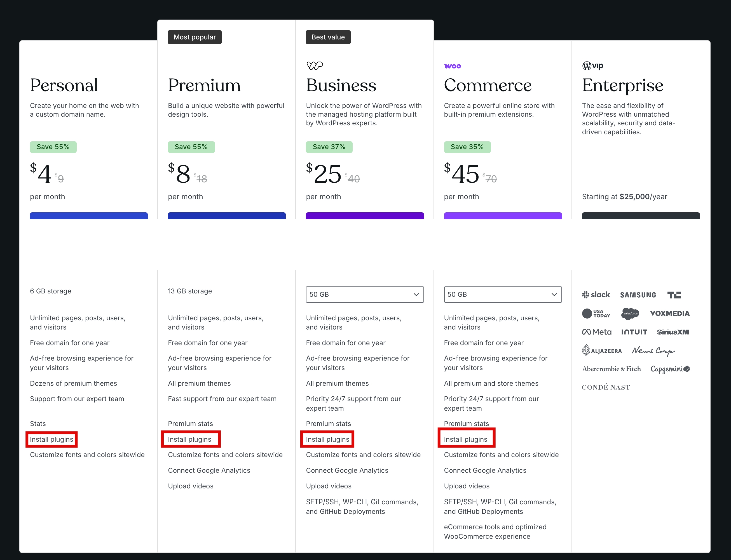
Task: Click the Woo logo above the Commerce plan
Action: click(453, 66)
